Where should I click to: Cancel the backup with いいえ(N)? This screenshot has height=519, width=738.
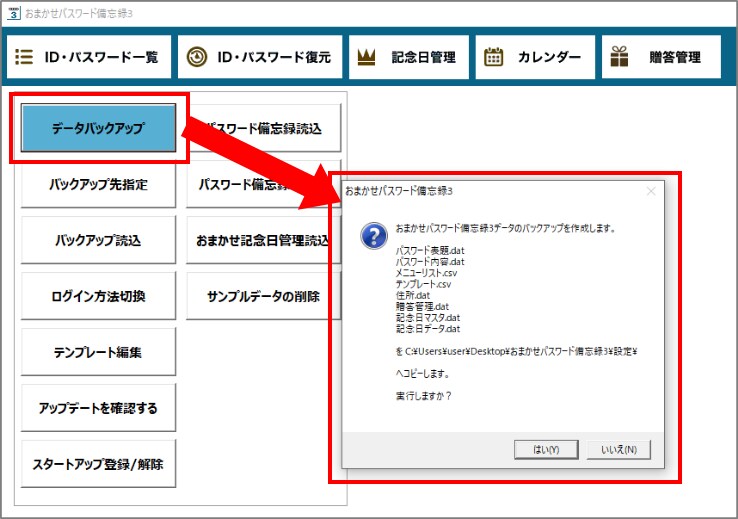coord(618,449)
